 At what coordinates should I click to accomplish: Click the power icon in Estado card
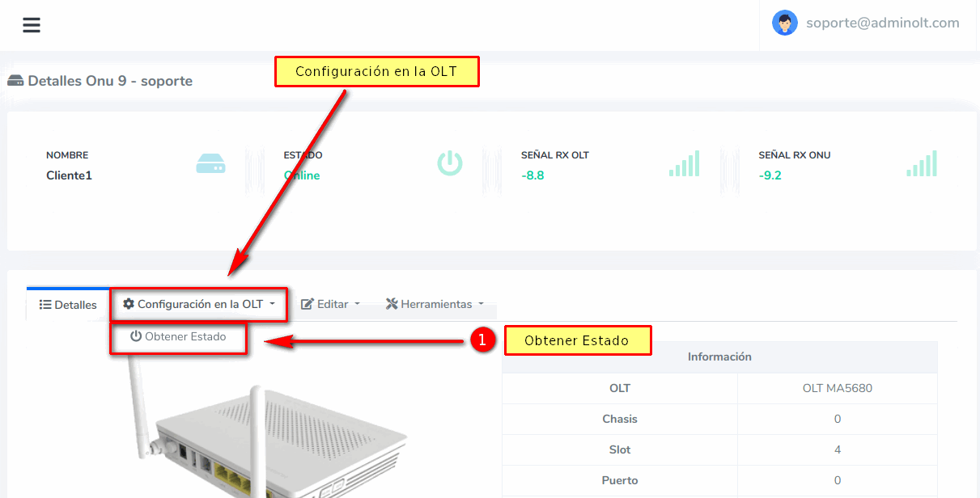pyautogui.click(x=449, y=163)
